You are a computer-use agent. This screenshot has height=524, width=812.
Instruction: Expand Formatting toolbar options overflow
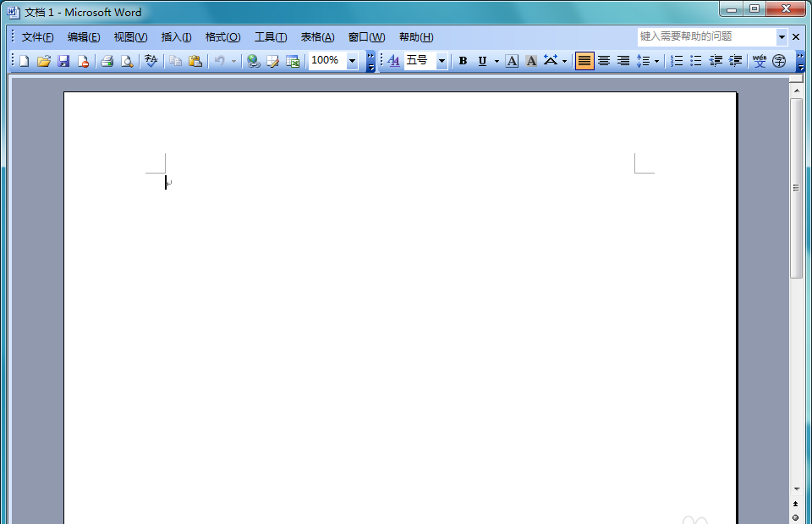[801, 61]
